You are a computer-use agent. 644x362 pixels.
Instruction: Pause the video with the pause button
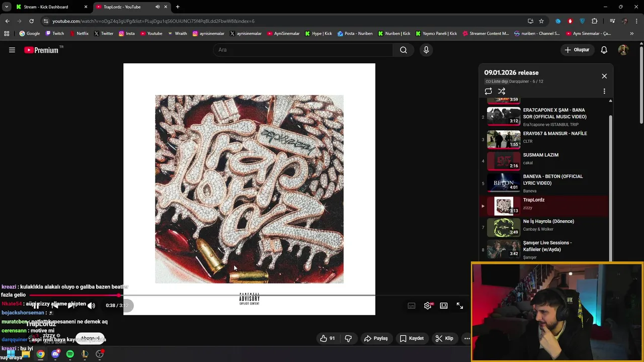(x=36, y=306)
